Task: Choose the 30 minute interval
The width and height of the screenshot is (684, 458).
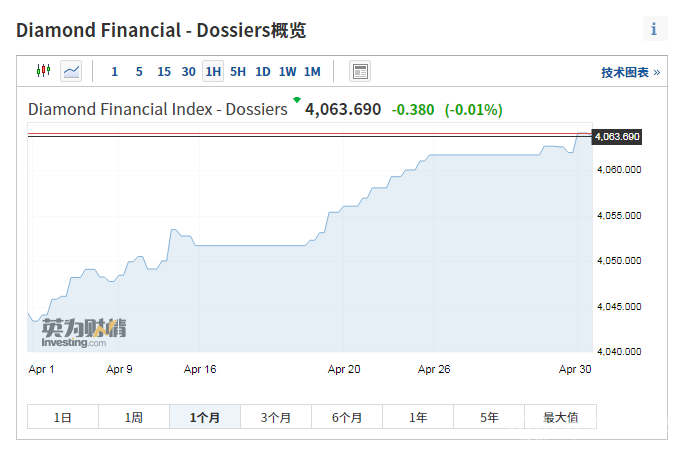Action: point(189,71)
